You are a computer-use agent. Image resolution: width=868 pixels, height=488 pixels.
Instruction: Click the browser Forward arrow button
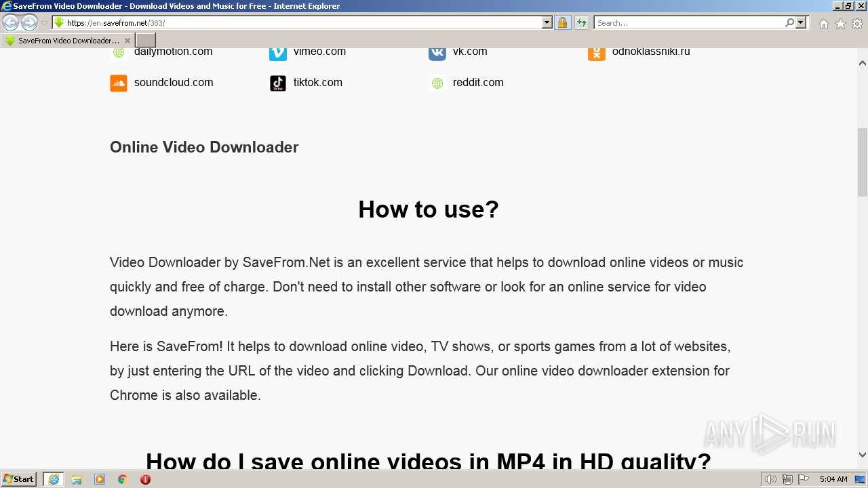click(x=29, y=23)
